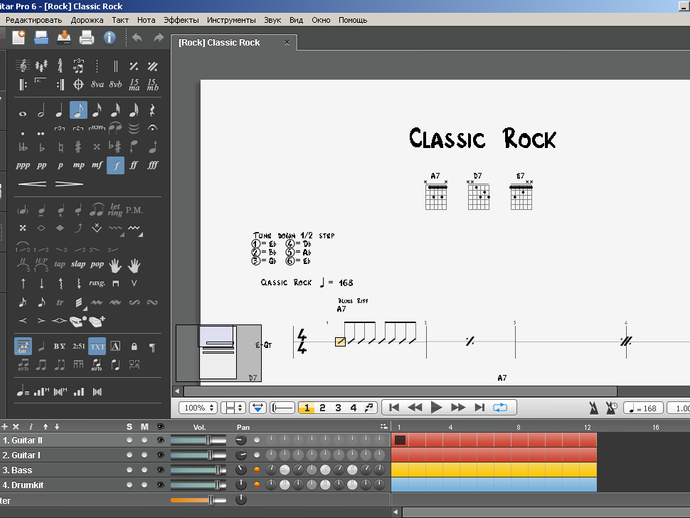Apply the let ring effect
Viewport: 690px width, 518px height.
(115, 210)
